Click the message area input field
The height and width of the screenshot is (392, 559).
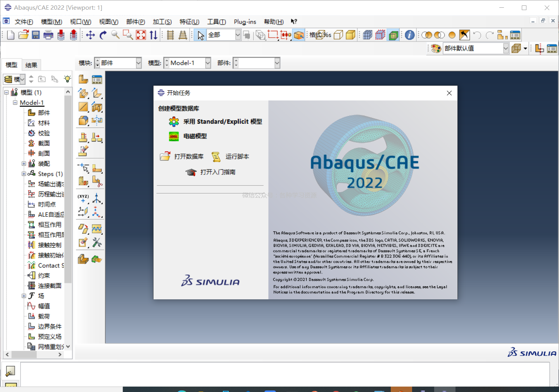[x=285, y=375]
